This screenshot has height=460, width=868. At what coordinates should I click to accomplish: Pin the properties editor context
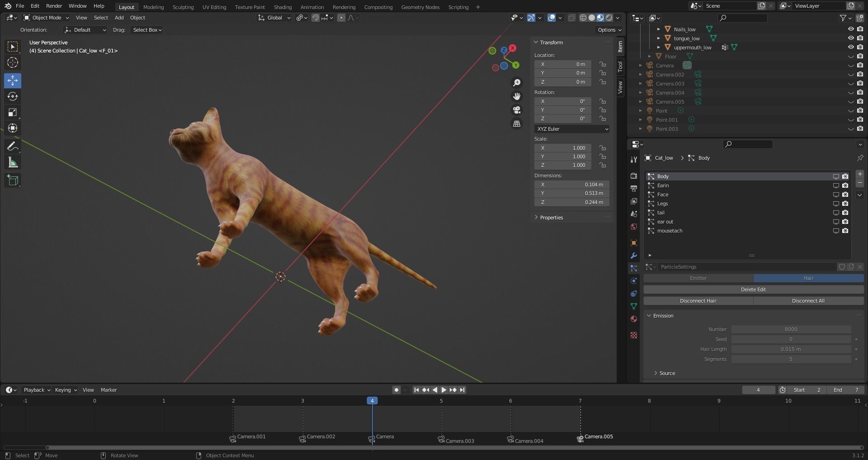(860, 158)
